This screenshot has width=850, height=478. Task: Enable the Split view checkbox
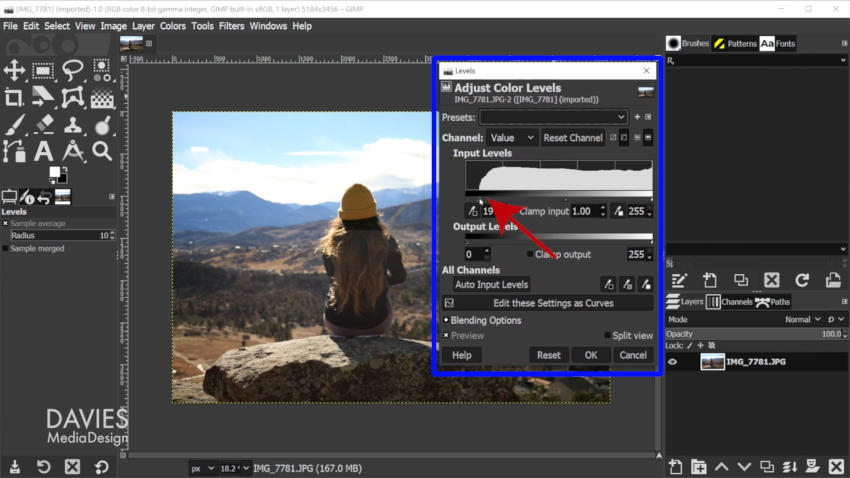click(x=607, y=335)
